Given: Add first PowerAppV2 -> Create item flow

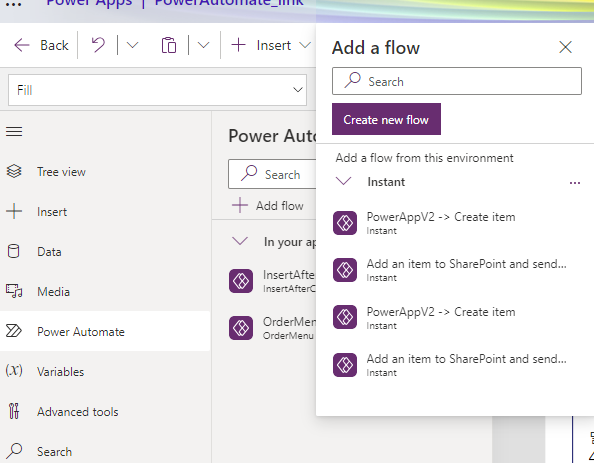Looking at the screenshot, I should coord(456,223).
